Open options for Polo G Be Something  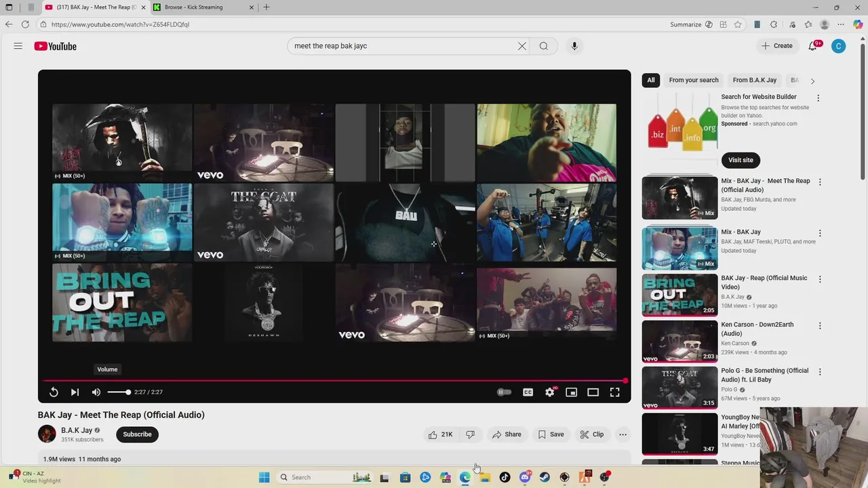point(820,371)
